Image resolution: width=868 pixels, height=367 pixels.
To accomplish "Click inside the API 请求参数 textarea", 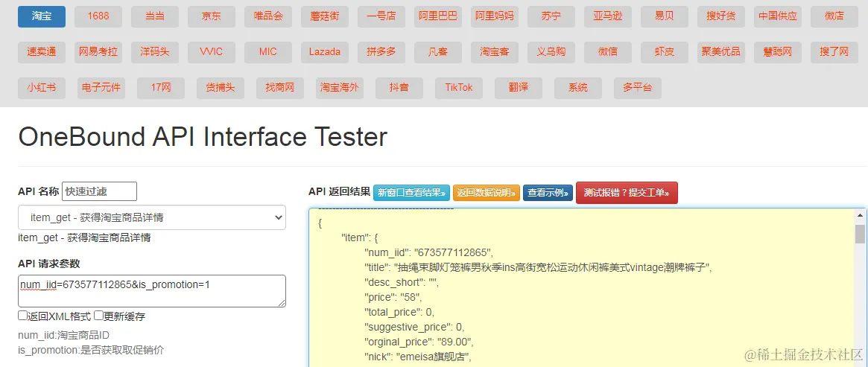I will [x=152, y=291].
